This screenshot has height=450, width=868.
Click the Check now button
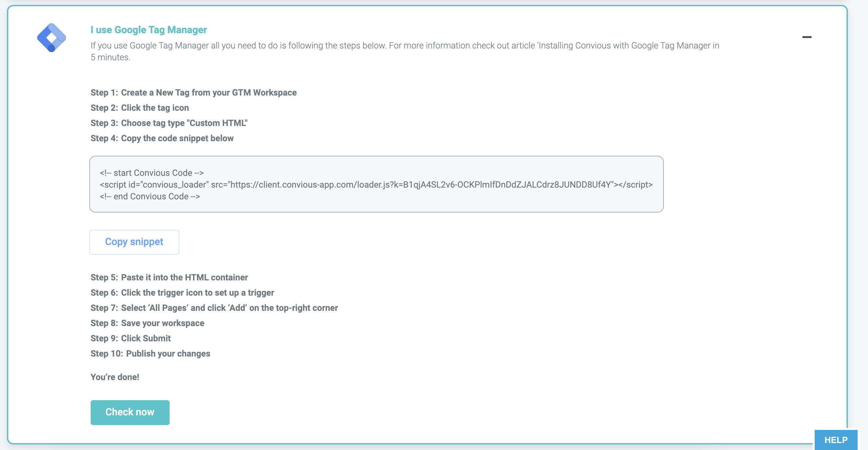click(x=130, y=412)
